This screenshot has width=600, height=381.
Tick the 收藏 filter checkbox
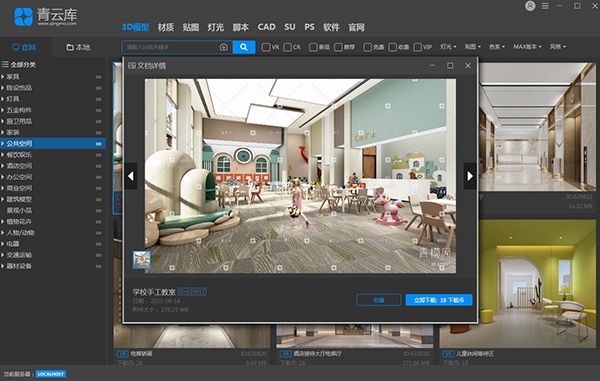(393, 47)
